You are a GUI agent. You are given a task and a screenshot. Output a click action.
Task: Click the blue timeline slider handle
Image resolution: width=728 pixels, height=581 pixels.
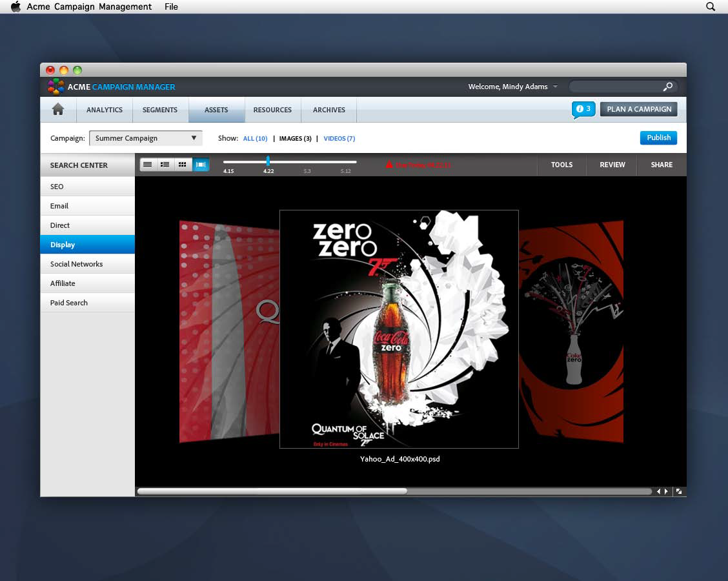[268, 161]
